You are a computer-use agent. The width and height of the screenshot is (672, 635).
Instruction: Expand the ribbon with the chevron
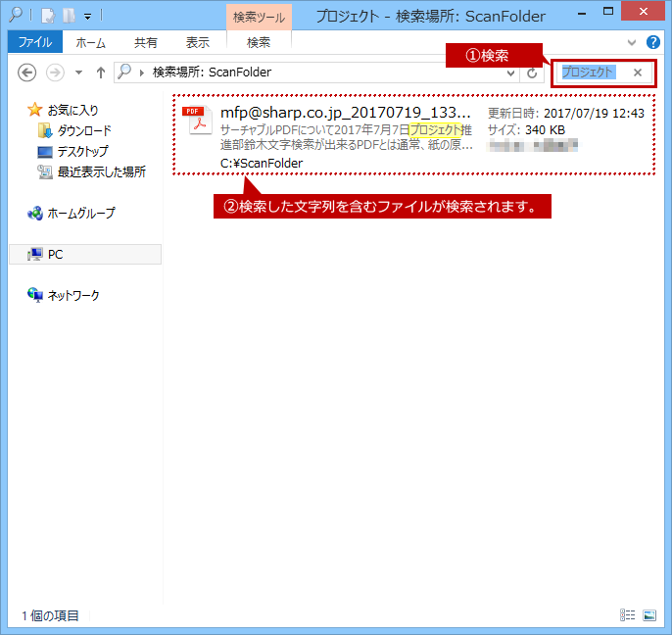point(632,42)
